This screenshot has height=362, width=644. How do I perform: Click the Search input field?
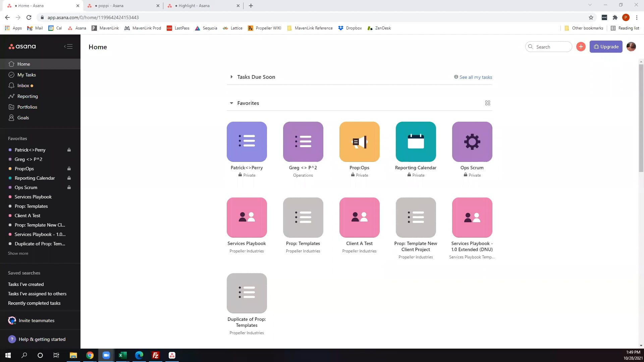(x=549, y=47)
